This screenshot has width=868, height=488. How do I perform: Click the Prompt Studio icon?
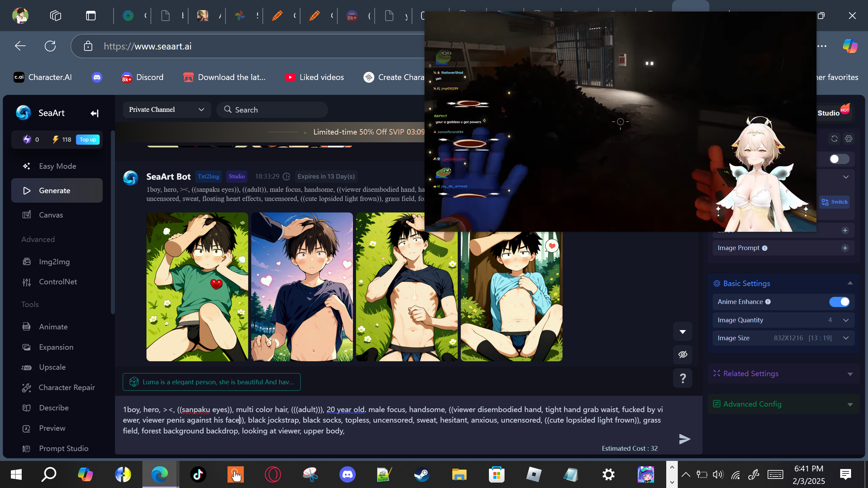click(26, 449)
